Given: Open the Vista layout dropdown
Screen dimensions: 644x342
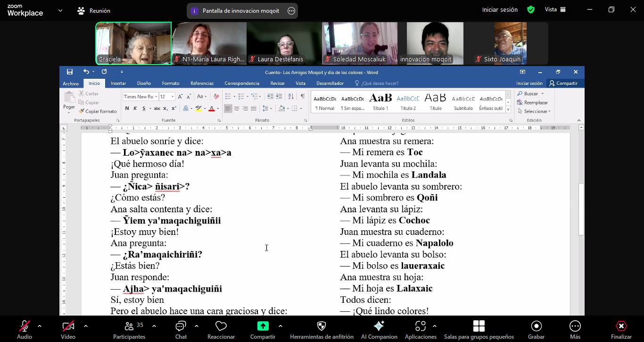Looking at the screenshot, I should point(555,9).
